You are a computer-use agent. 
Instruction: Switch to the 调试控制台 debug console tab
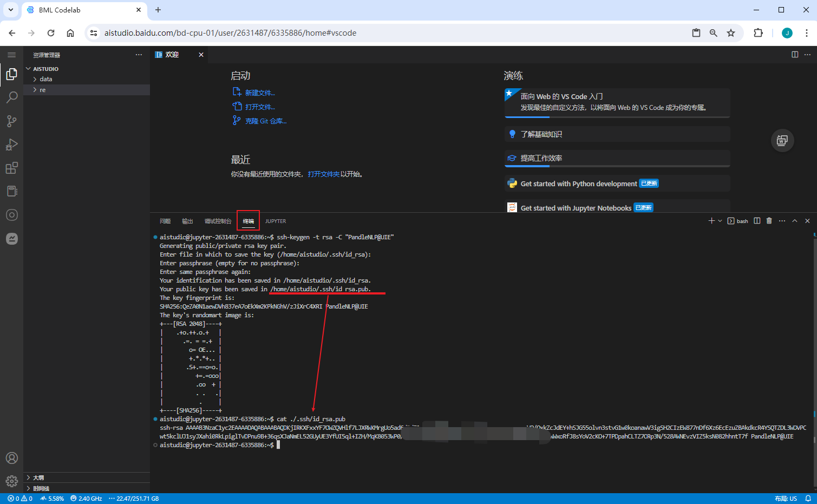(x=218, y=221)
